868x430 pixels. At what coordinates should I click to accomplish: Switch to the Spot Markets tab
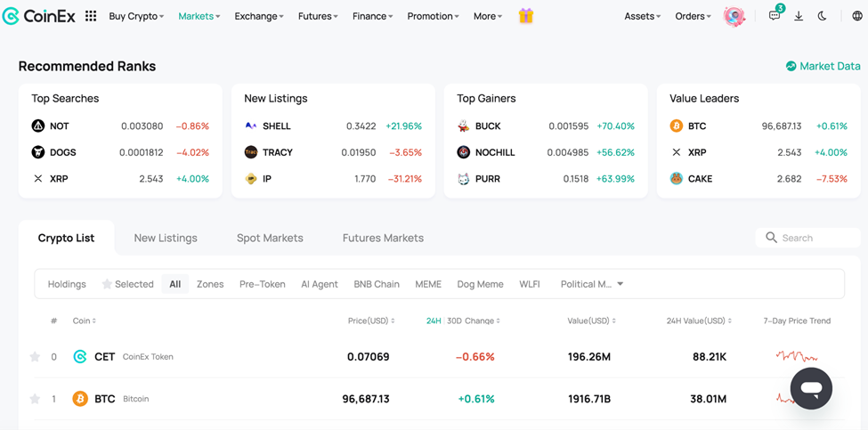[270, 238]
